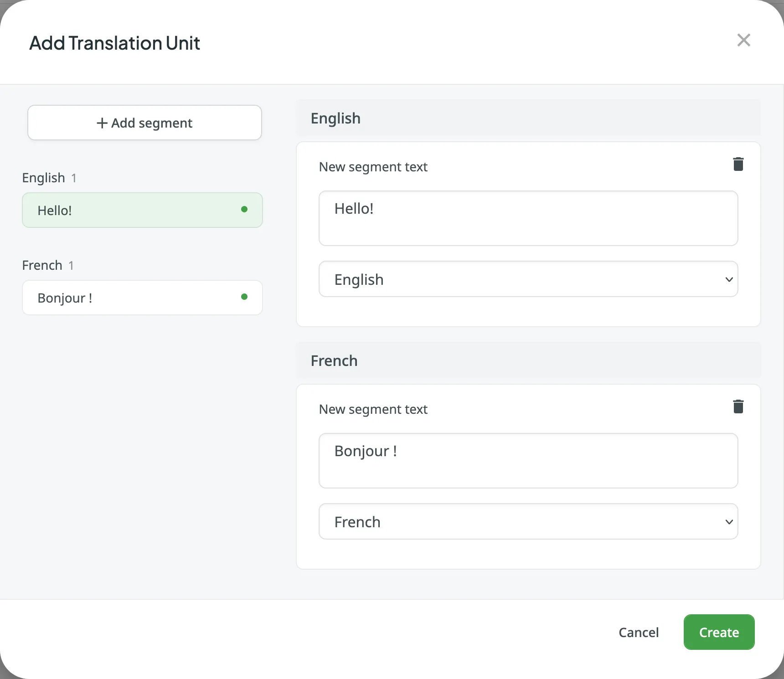The height and width of the screenshot is (679, 784).
Task: Click the plus icon on Add segment
Action: (x=101, y=123)
